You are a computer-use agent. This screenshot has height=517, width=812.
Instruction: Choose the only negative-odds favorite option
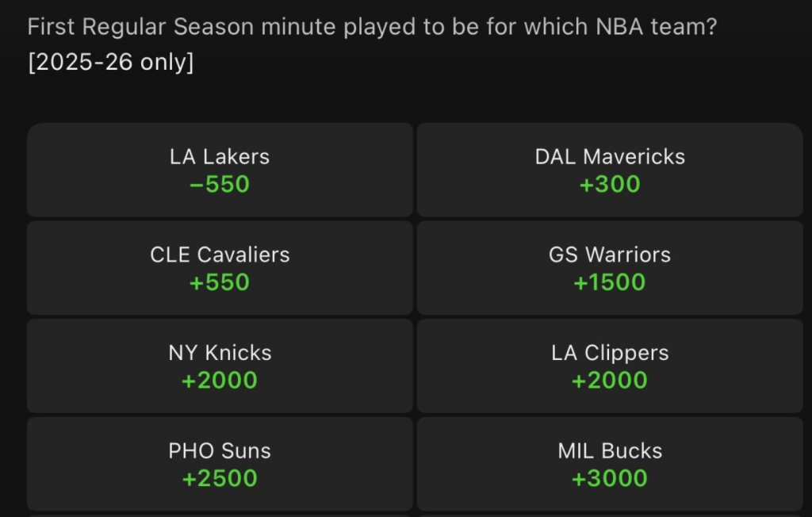[220, 170]
